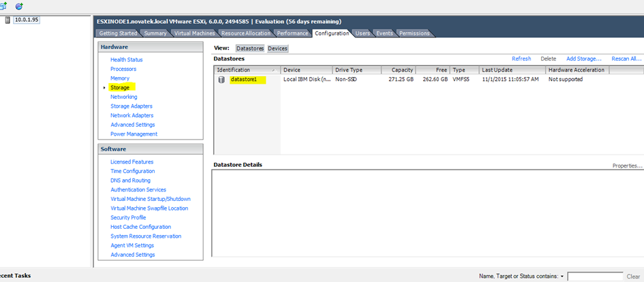The width and height of the screenshot is (644, 282).
Task: Click Add Storage link
Action: pyautogui.click(x=584, y=59)
